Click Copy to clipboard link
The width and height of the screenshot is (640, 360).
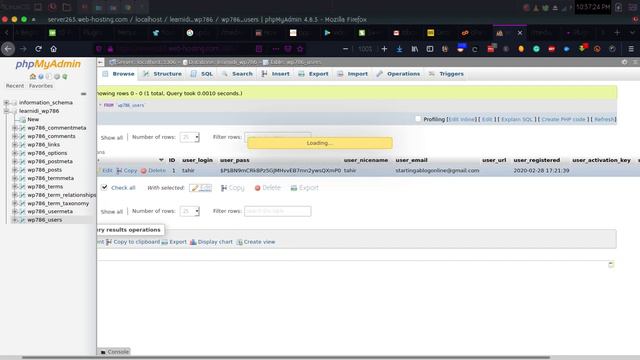point(133,242)
